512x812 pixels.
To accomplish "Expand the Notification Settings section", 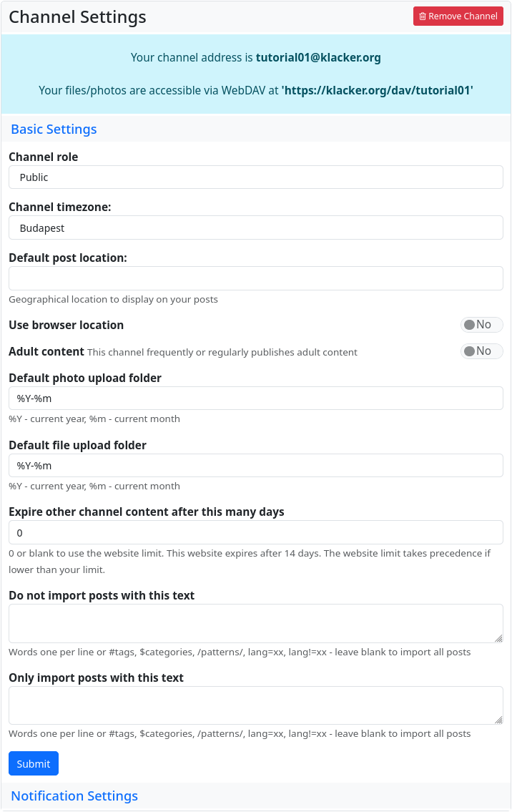I will pos(74,796).
